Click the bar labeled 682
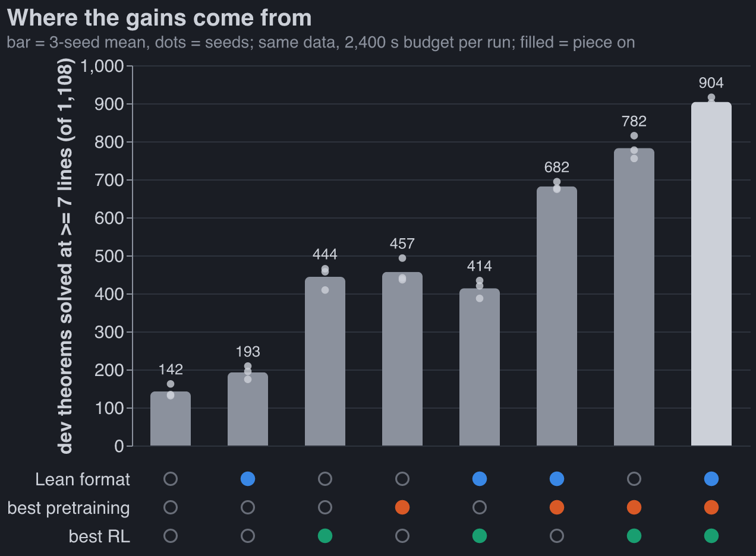 [x=557, y=316]
